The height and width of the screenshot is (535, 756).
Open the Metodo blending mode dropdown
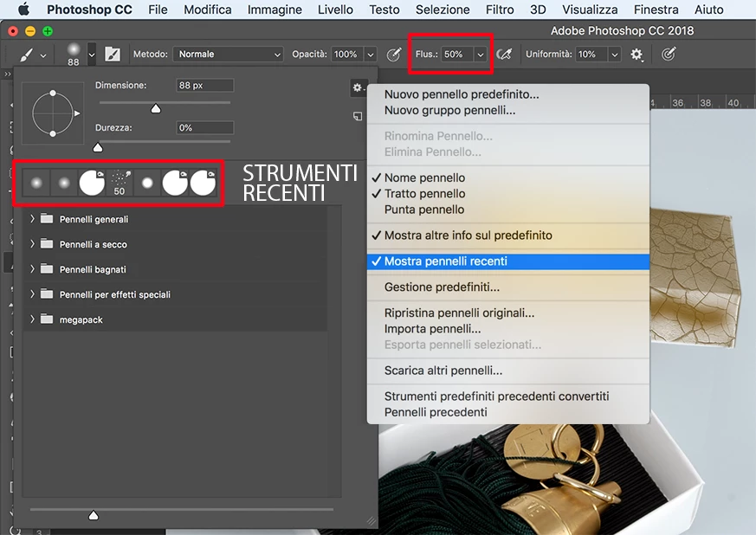tap(228, 54)
